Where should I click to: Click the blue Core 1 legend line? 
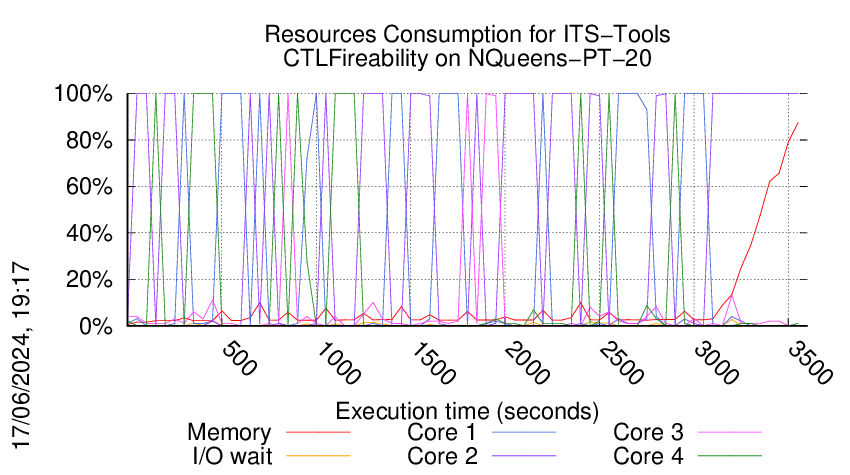(x=524, y=433)
